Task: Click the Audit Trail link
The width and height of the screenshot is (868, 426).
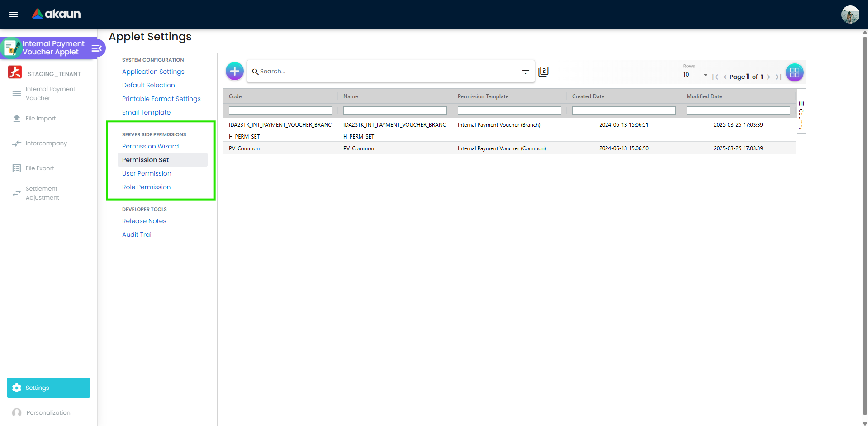Action: point(137,235)
